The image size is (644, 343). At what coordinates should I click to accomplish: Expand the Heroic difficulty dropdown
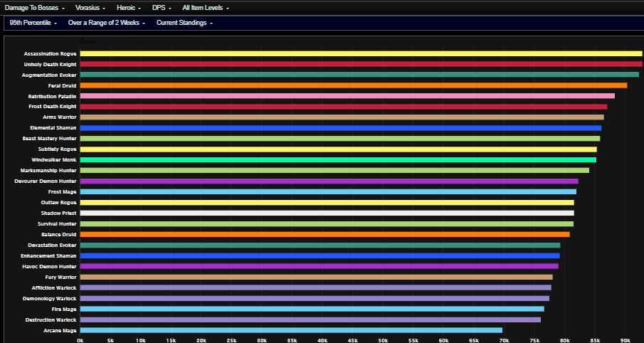129,8
